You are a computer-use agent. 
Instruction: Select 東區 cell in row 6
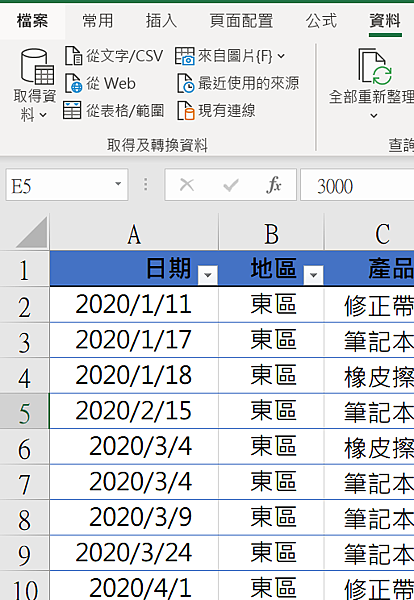coord(271,447)
